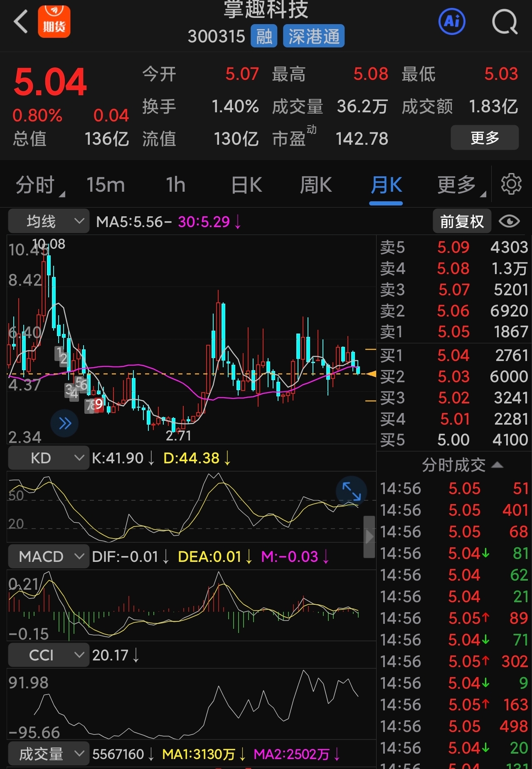Tap the trade row with volume 498
Screen dimensions: 532x769
454,726
